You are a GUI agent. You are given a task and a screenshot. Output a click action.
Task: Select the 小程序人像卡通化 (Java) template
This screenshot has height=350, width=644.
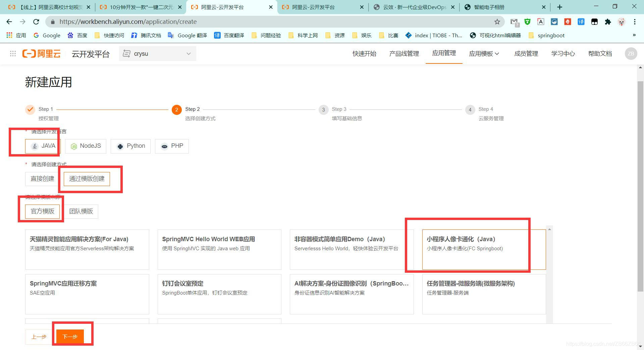click(484, 250)
